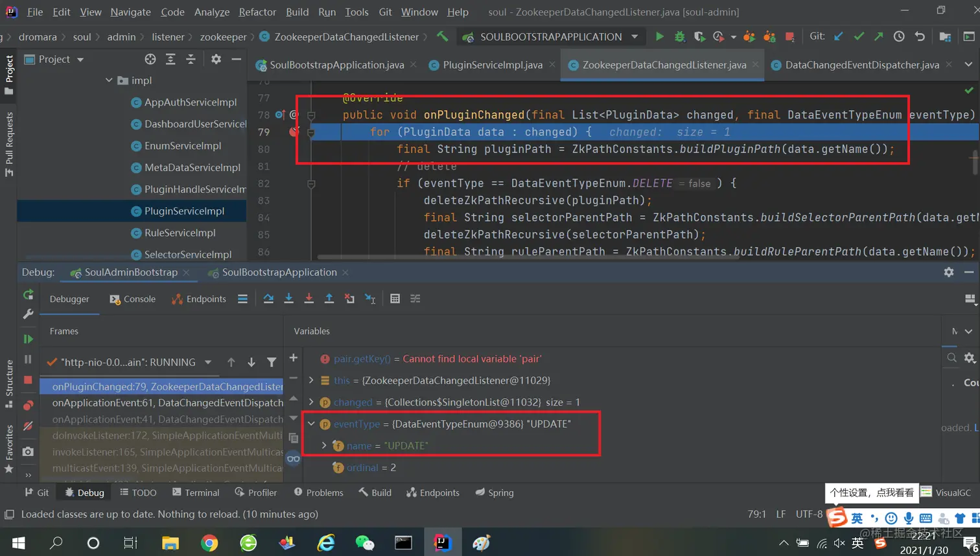Screen dimensions: 980x556
Task: Stop the running application in the top toolbar
Action: (789, 37)
